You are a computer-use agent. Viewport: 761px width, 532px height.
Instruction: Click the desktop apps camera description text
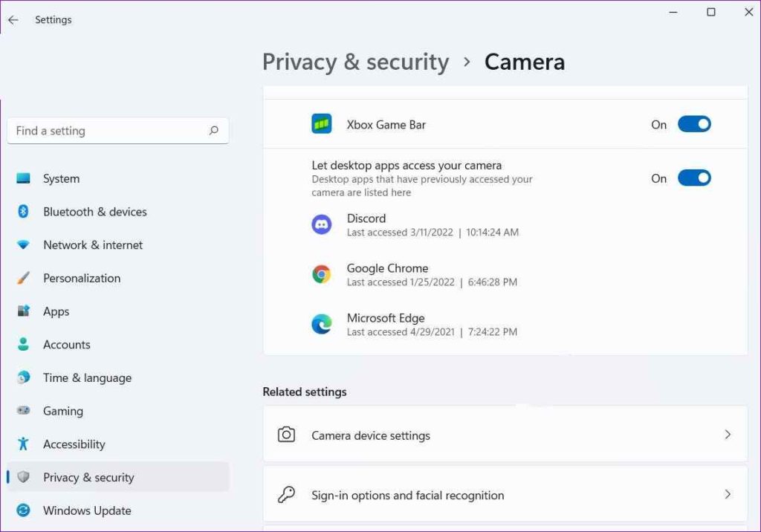pos(422,186)
